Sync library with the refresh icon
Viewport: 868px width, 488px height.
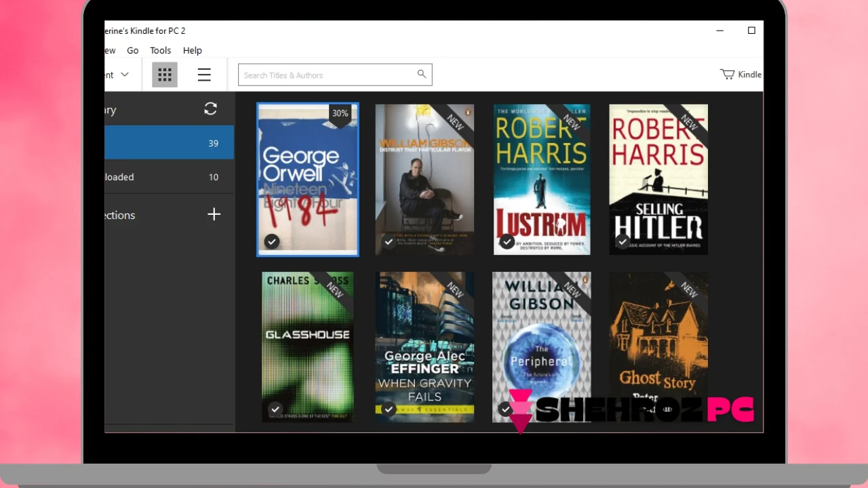(211, 108)
